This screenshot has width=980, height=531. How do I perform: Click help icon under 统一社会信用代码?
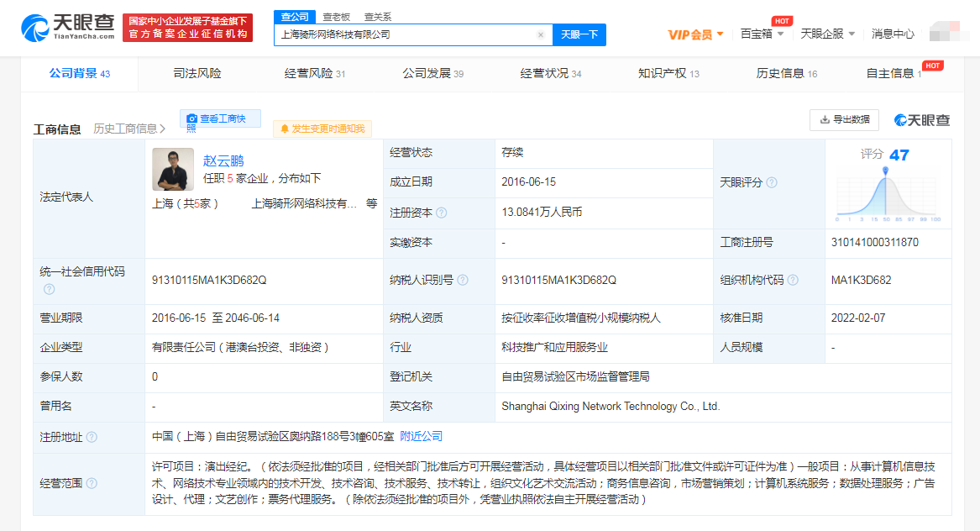tap(49, 289)
